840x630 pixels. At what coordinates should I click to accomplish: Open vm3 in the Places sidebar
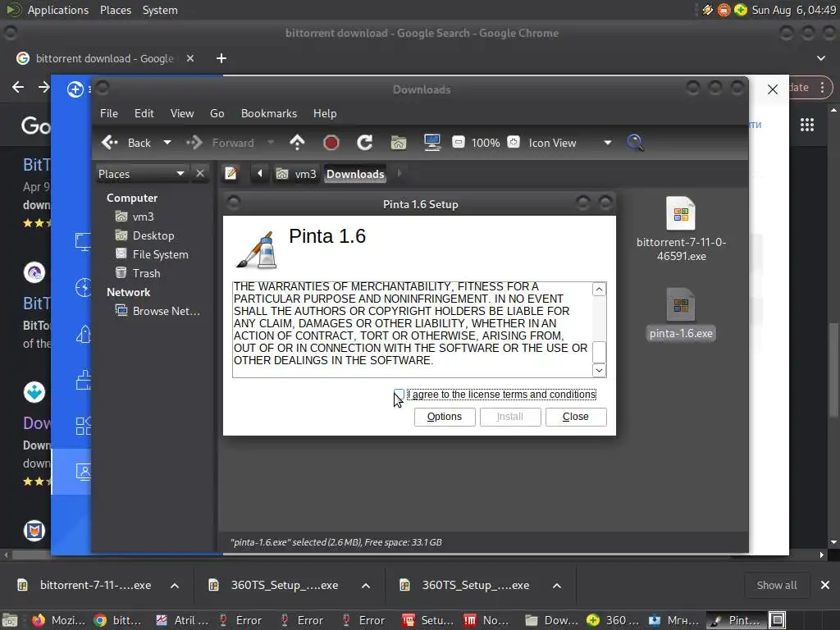pyautogui.click(x=135, y=217)
